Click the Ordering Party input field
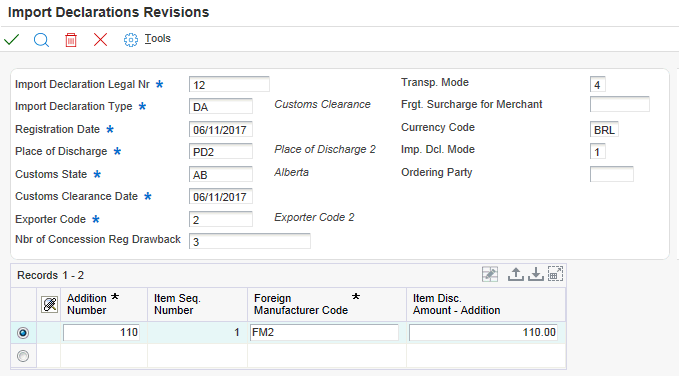This screenshot has height=376, width=679. [x=611, y=174]
